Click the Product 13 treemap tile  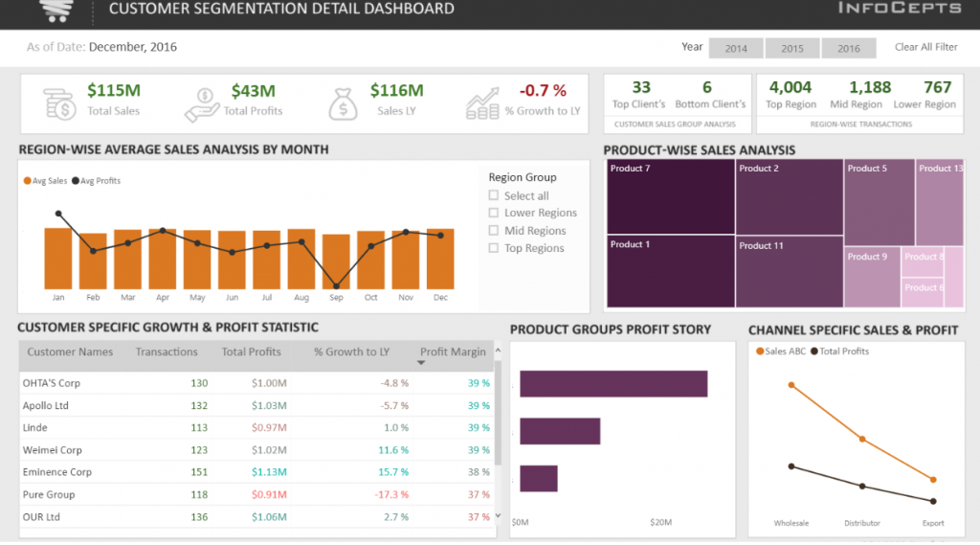click(x=940, y=202)
